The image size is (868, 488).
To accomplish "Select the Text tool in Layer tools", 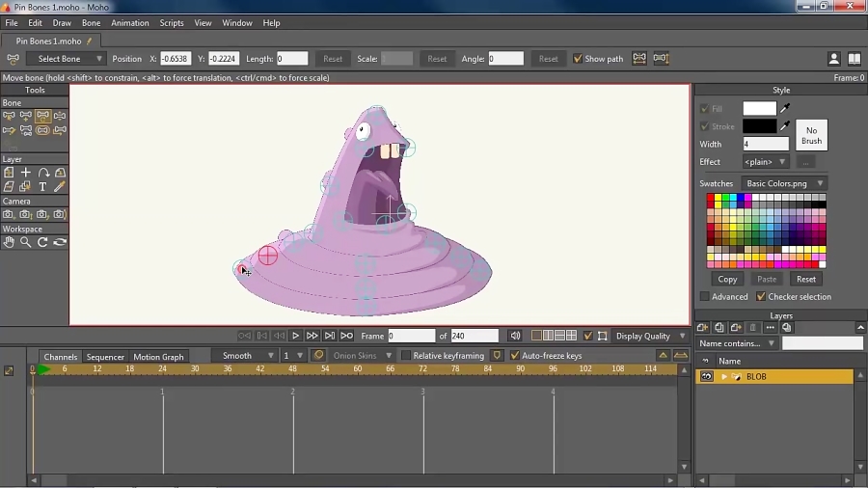I will point(42,187).
